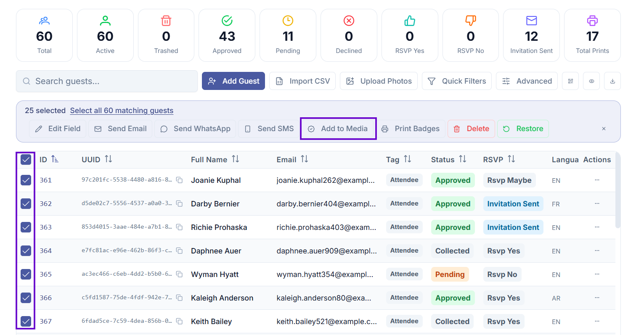Click the table vertical scrollbar
The height and width of the screenshot is (335, 644).
pyautogui.click(x=617, y=190)
